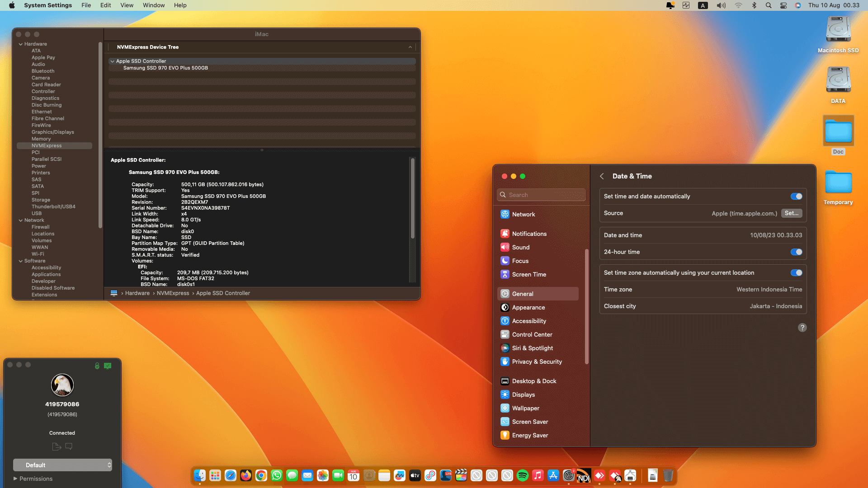Expand the Permissions disclosure triangle
The width and height of the screenshot is (868, 488).
pyautogui.click(x=15, y=479)
